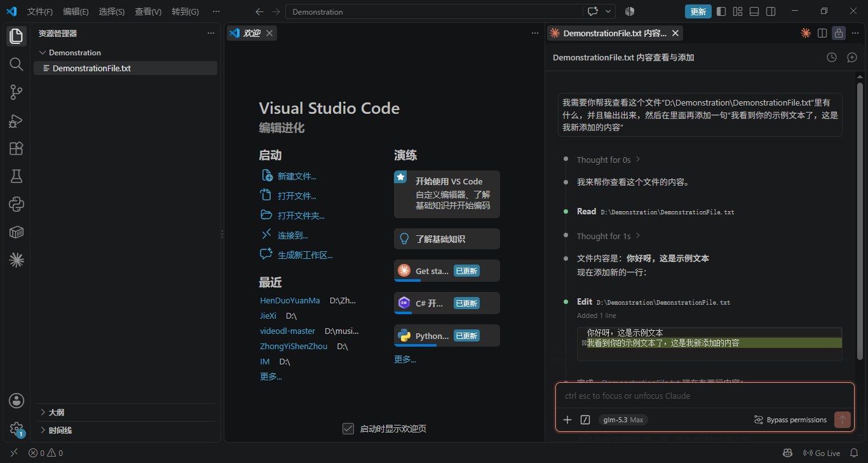Open the Run and Debug view
Image resolution: width=868 pixels, height=463 pixels.
(17, 120)
